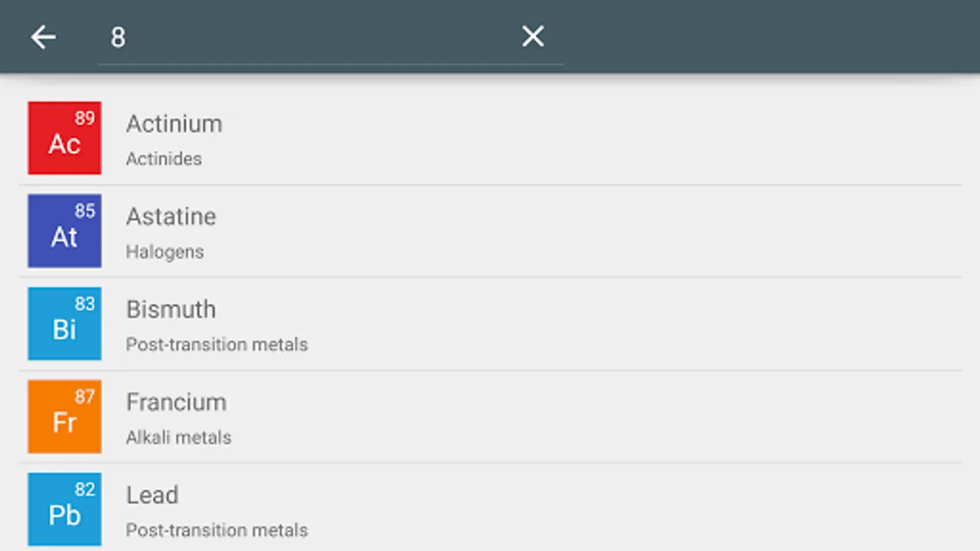980x551 pixels.
Task: Open the orange Fr element tile
Action: click(x=64, y=416)
